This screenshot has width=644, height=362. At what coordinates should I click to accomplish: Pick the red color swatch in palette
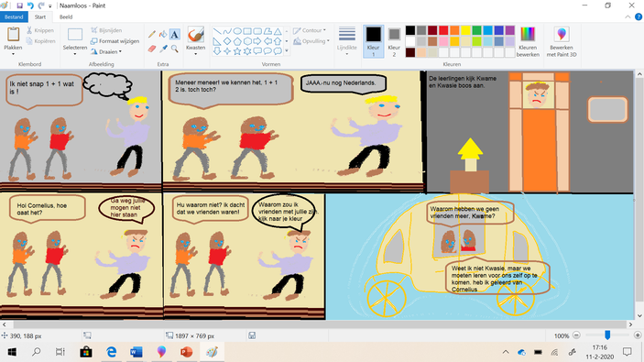click(x=443, y=30)
